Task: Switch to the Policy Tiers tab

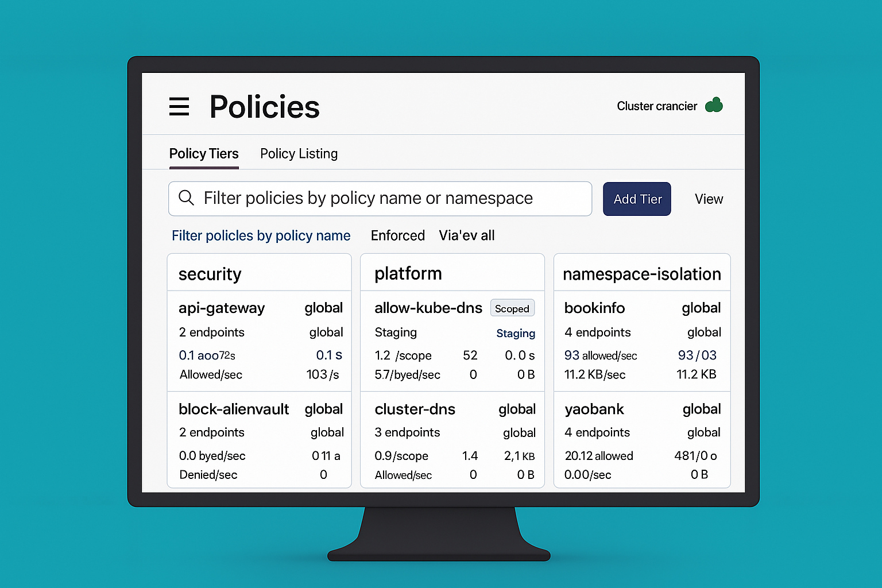Action: pos(204,154)
